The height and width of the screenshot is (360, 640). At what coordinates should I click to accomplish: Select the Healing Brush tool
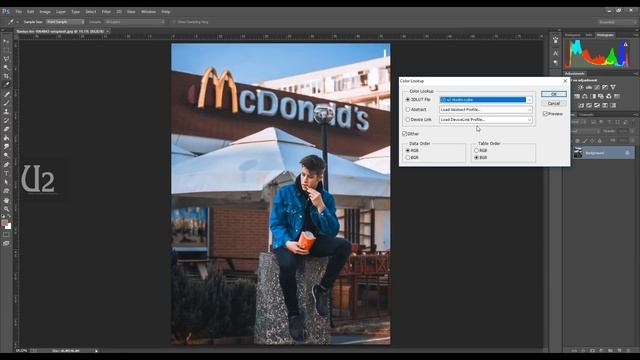click(6, 94)
